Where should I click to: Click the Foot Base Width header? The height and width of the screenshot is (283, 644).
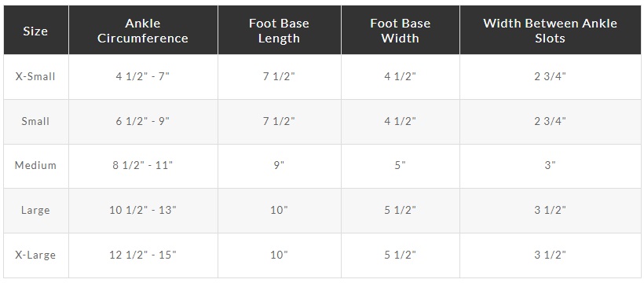[x=401, y=31]
